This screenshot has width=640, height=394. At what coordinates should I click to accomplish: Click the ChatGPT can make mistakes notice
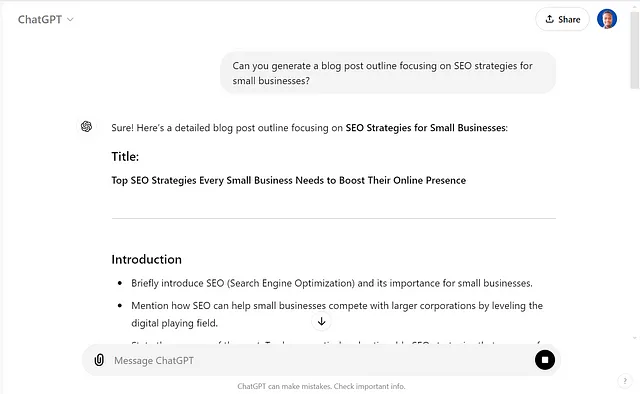[321, 386]
